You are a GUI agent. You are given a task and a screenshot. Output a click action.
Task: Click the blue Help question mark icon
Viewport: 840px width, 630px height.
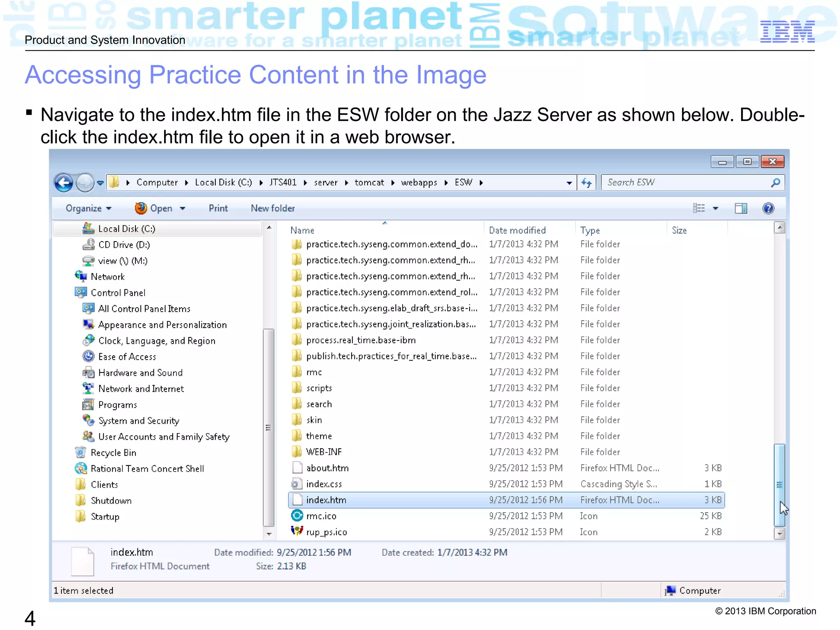(768, 208)
